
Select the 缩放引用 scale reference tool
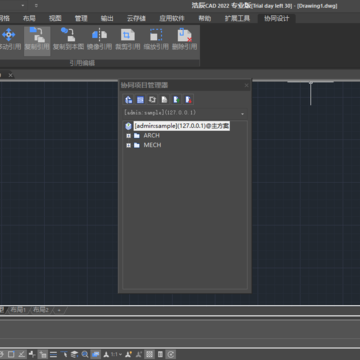156,39
